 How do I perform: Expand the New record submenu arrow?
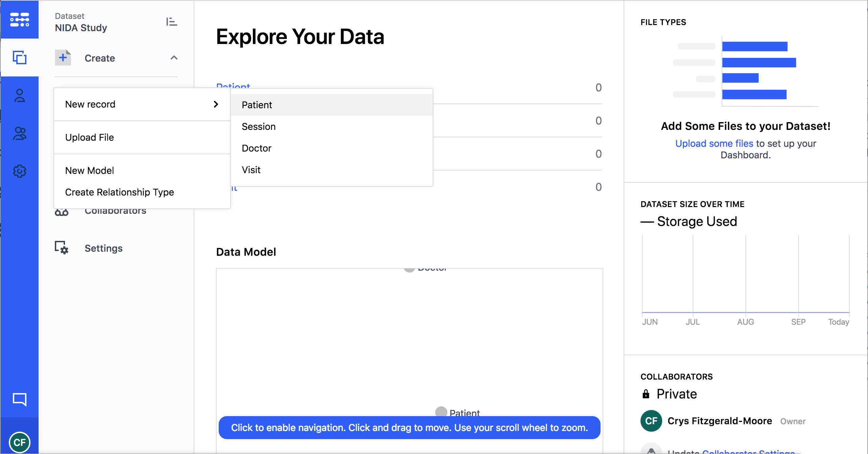(x=215, y=105)
